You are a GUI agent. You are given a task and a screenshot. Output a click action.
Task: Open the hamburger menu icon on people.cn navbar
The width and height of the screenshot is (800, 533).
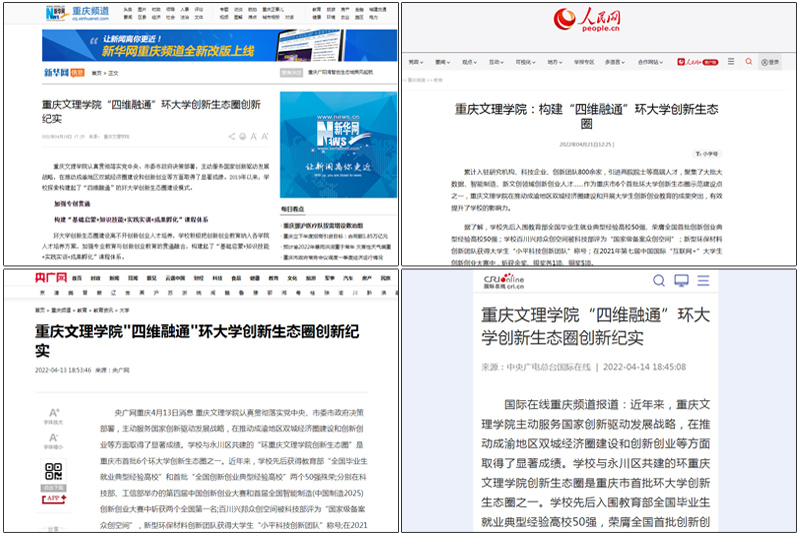pos(732,61)
